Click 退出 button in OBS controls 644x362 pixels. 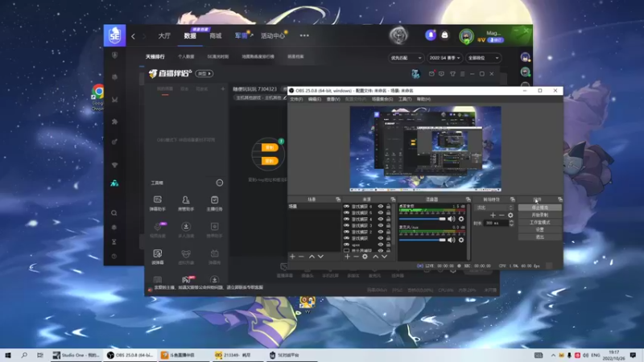(539, 237)
